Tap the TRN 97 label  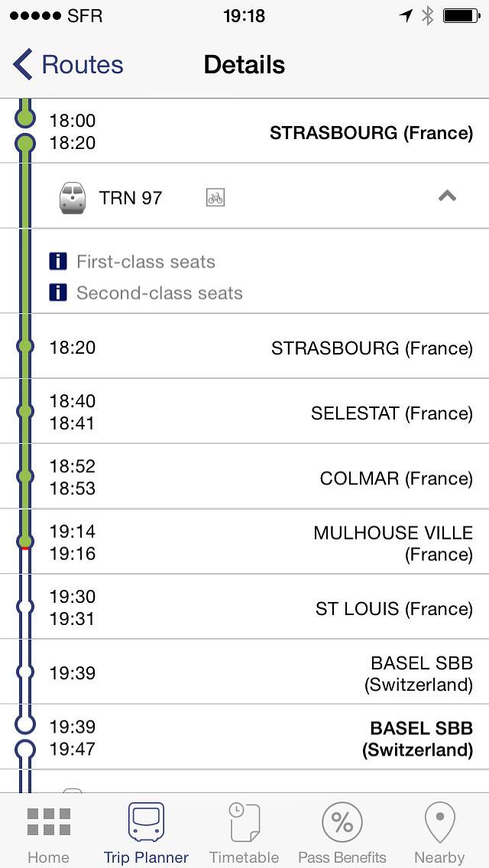click(x=131, y=198)
